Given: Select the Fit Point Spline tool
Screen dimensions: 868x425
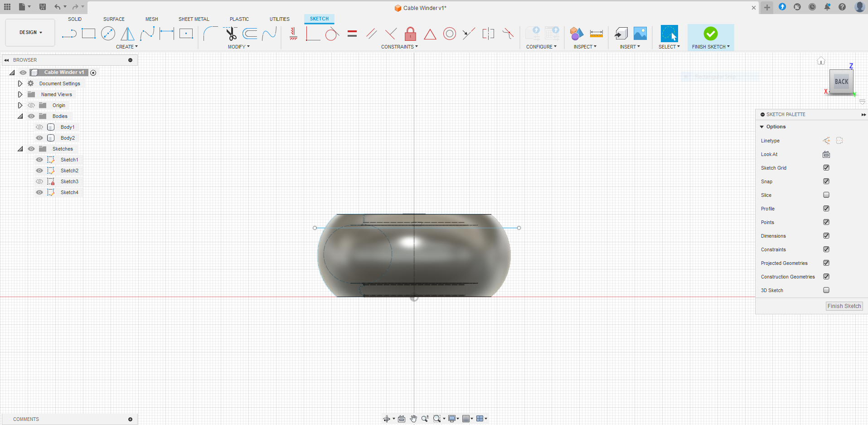Looking at the screenshot, I should tap(147, 34).
